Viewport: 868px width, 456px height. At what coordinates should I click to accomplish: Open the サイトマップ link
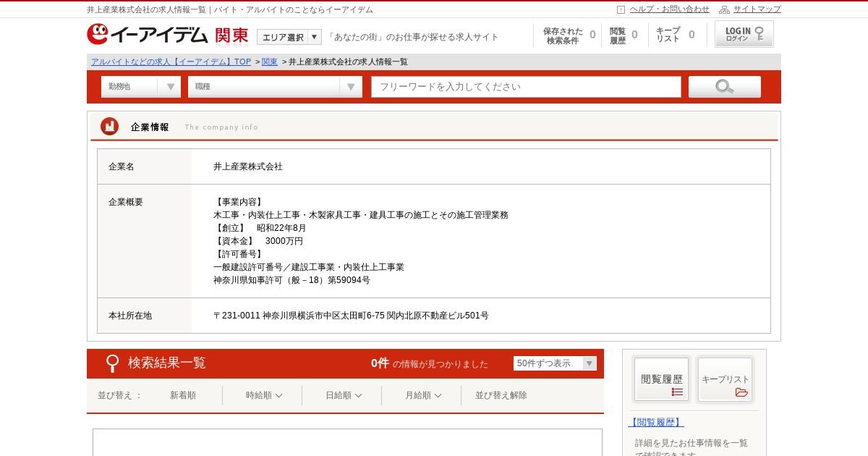coord(757,9)
